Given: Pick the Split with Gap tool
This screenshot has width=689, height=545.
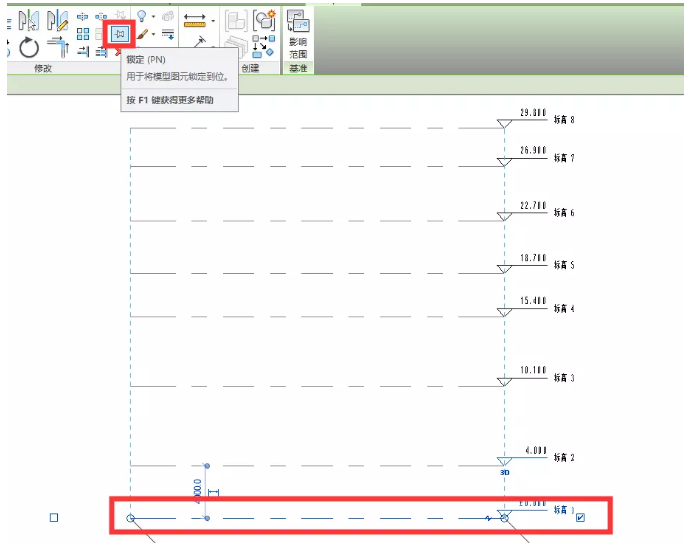Looking at the screenshot, I should (101, 17).
